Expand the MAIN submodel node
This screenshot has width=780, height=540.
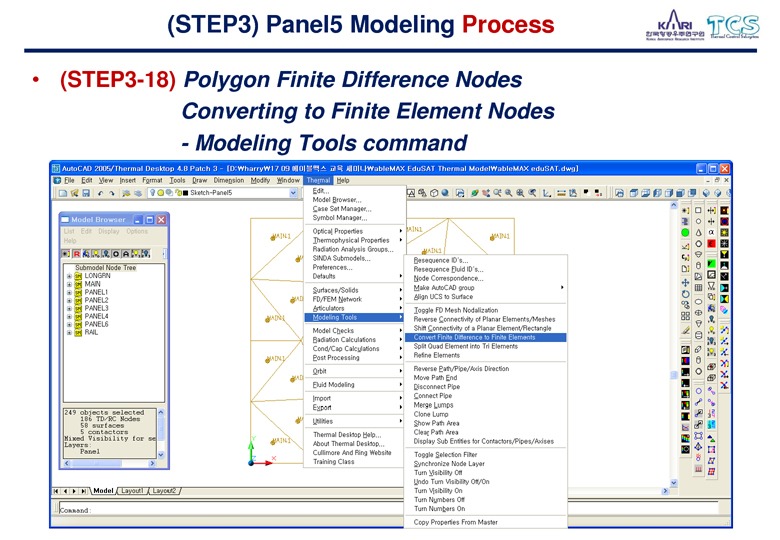pos(69,284)
